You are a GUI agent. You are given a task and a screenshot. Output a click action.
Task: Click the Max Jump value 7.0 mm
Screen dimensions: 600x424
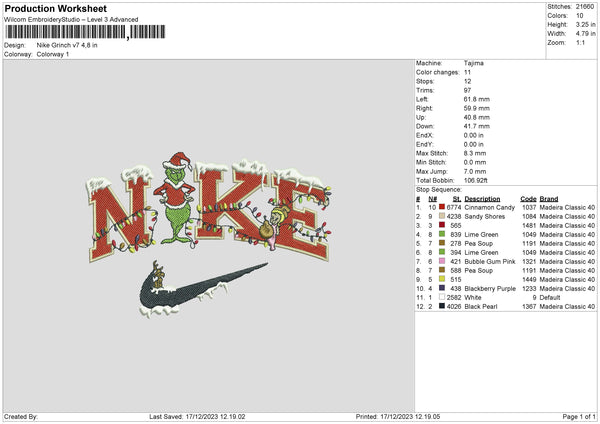(x=475, y=171)
